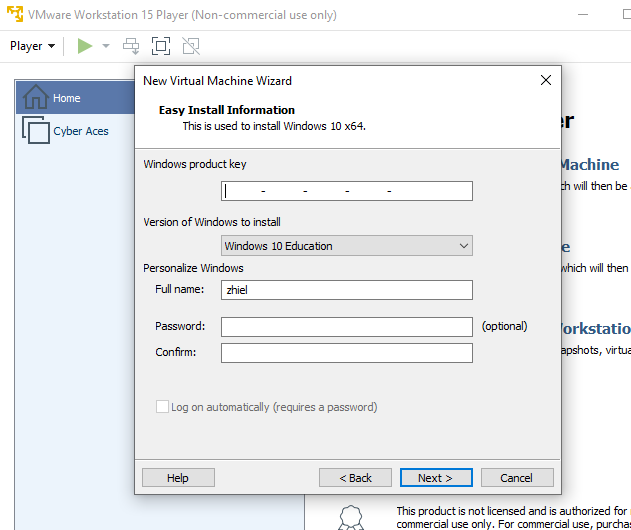Click the green Power On play icon
Image resolution: width=631 pixels, height=530 pixels.
coord(85,46)
